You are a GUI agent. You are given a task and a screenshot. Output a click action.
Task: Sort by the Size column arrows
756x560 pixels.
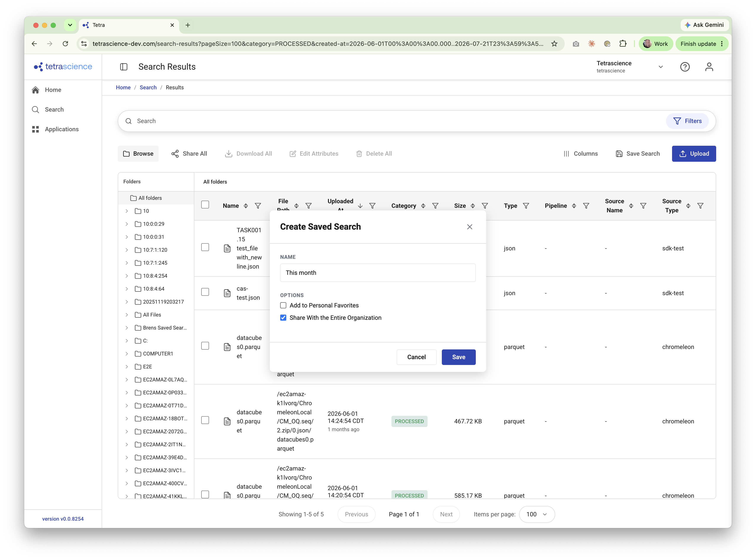click(x=473, y=206)
